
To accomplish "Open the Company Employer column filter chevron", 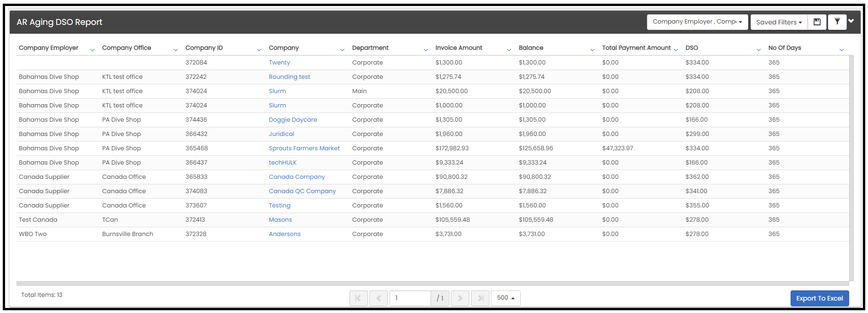I will tap(92, 50).
